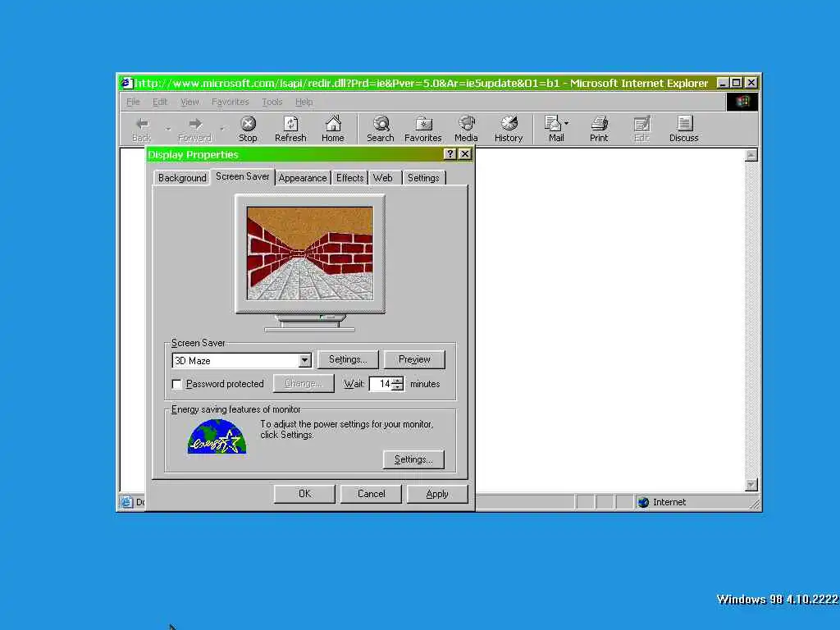Switch to the Settings tab
This screenshot has width=840, height=630.
(423, 178)
